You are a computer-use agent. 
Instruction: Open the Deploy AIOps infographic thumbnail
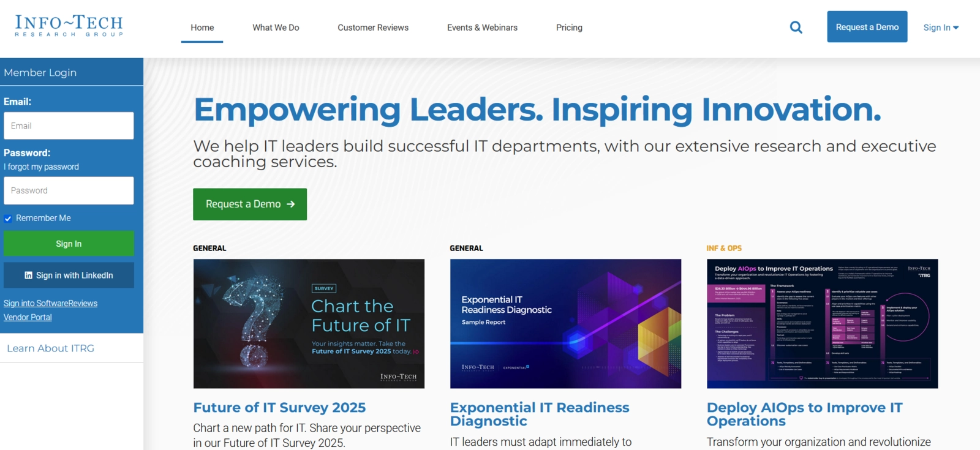coord(822,324)
